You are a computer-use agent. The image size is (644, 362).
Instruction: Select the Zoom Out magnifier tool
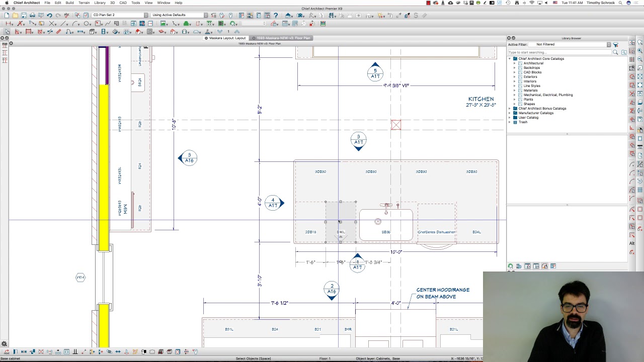click(x=640, y=59)
